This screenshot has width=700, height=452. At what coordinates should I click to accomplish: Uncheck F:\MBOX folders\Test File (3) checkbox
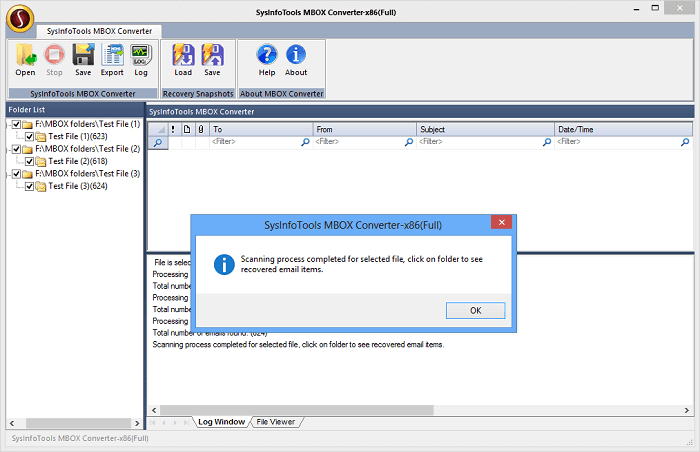tap(17, 174)
